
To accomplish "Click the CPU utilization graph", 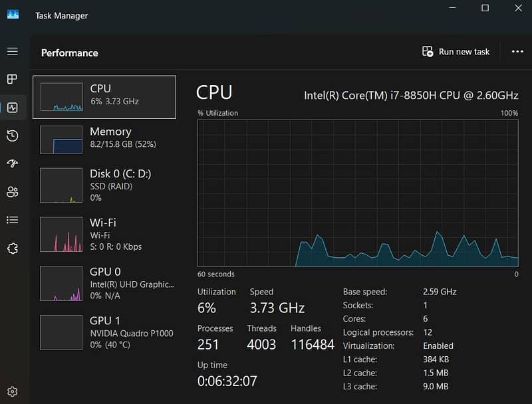I will click(358, 193).
